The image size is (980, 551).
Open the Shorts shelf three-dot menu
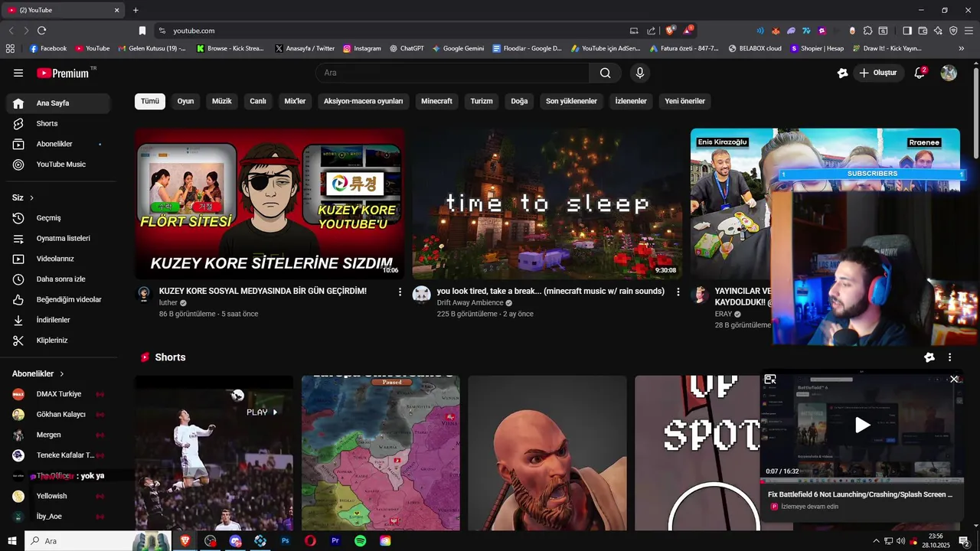(949, 357)
